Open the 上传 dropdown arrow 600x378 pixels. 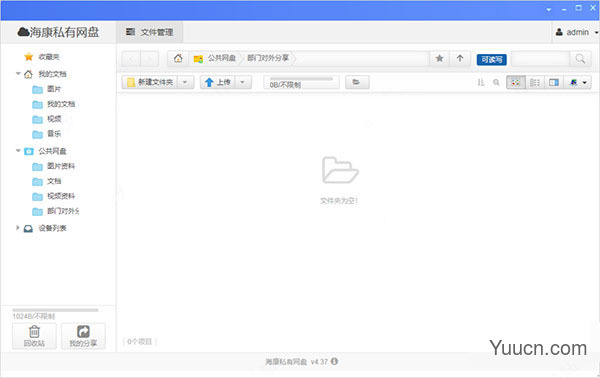(x=243, y=82)
